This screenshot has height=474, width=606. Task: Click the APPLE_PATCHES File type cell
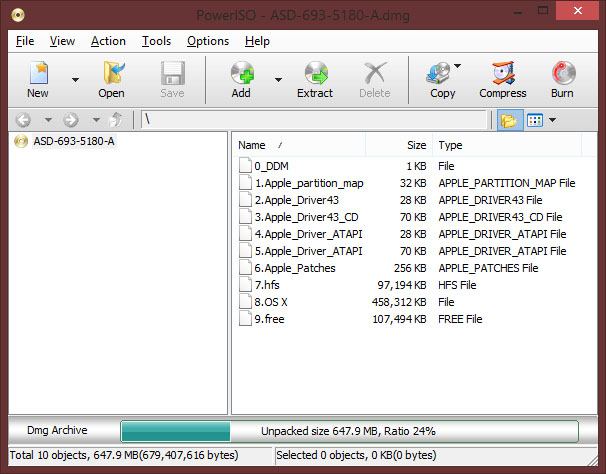489,268
